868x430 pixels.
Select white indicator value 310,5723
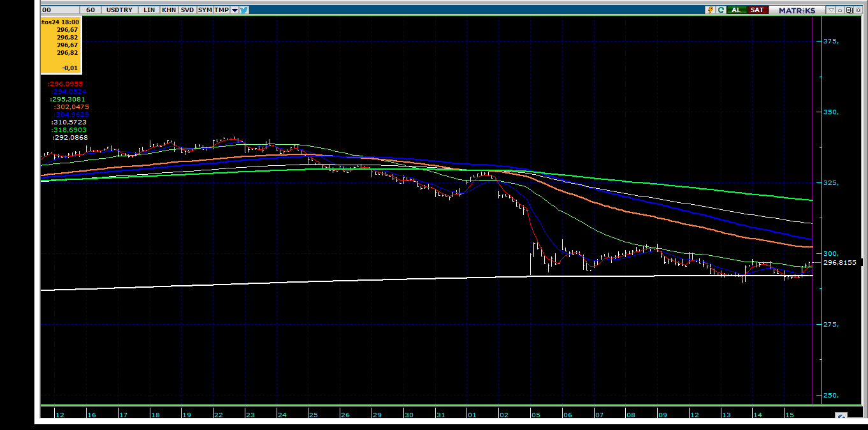coord(69,122)
